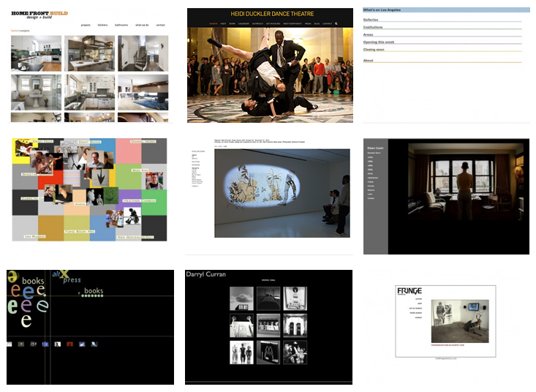Open the bathrooms menu item
This screenshot has height=392, width=536.
click(x=121, y=24)
